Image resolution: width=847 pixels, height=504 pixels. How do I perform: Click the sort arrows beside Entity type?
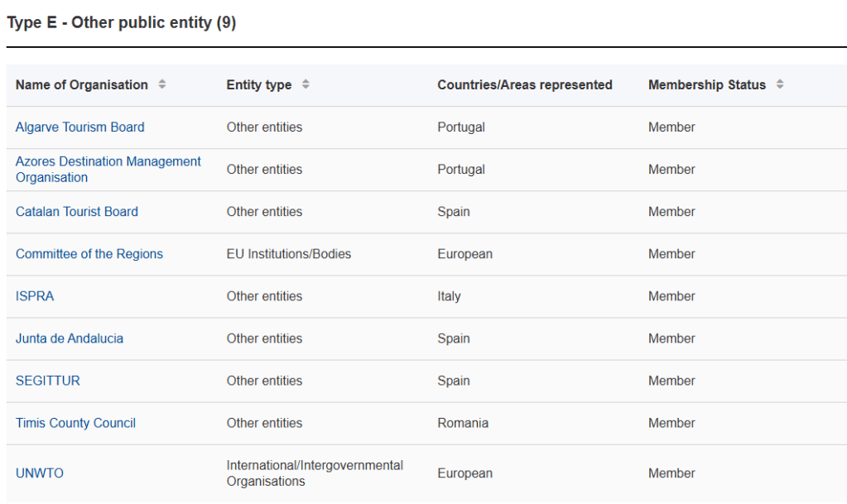click(x=306, y=84)
